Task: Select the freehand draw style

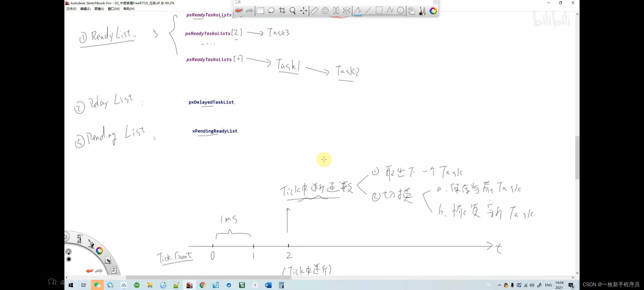Action: (x=358, y=11)
